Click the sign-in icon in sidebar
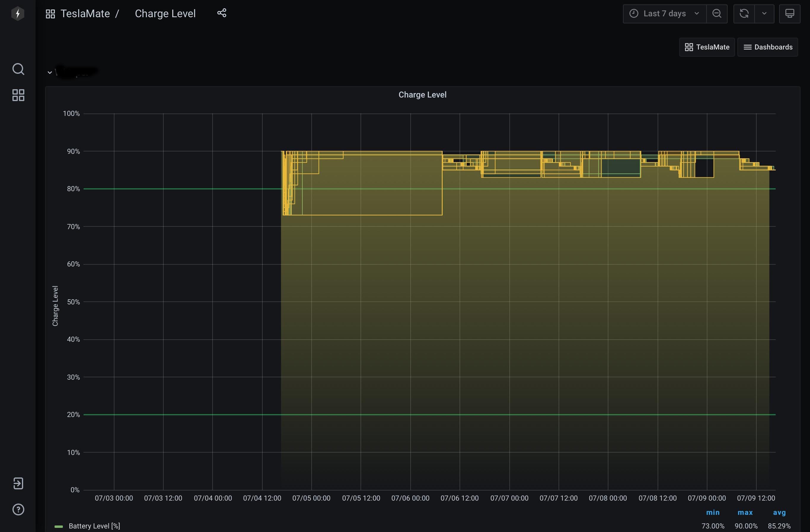Viewport: 810px width, 532px height. (18, 483)
